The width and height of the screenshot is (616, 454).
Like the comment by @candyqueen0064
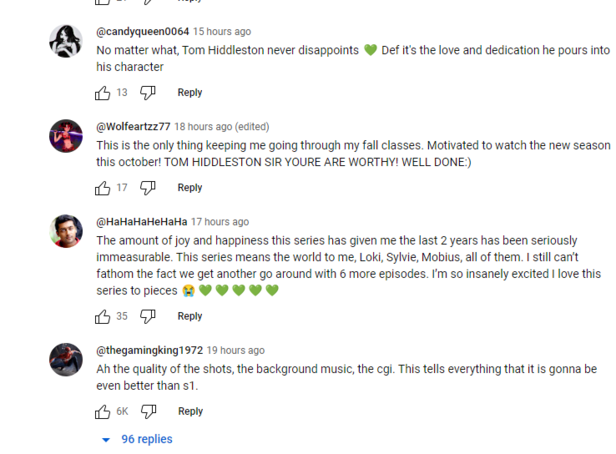click(x=103, y=93)
